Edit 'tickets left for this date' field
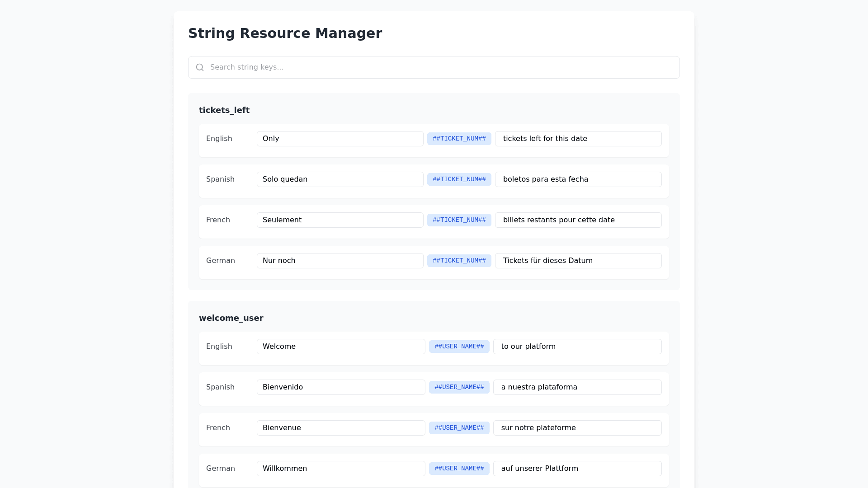 tap(578, 139)
